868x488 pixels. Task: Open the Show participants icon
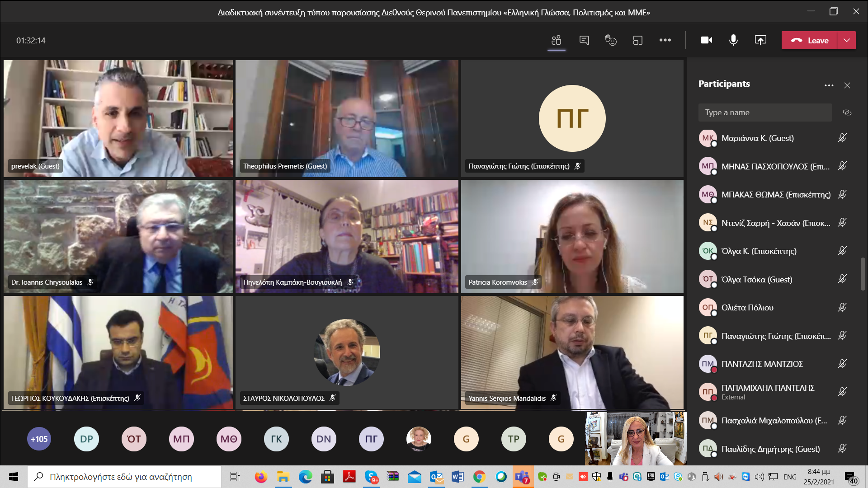557,40
